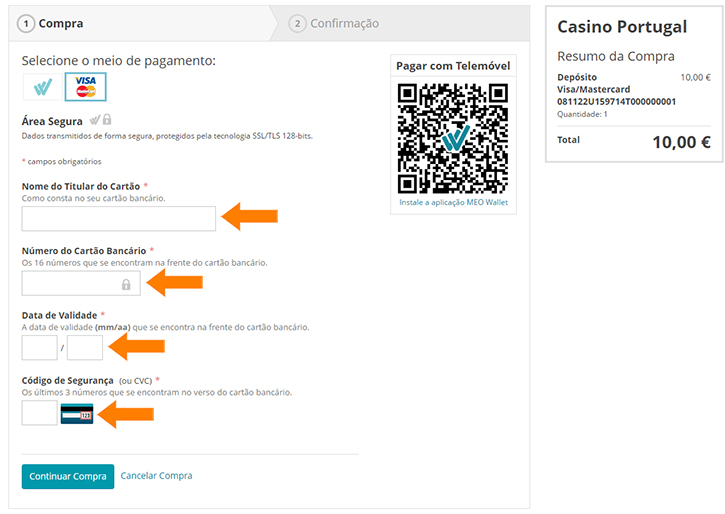Focus the expiry year field
Screen dimensions: 725x514
pos(85,348)
